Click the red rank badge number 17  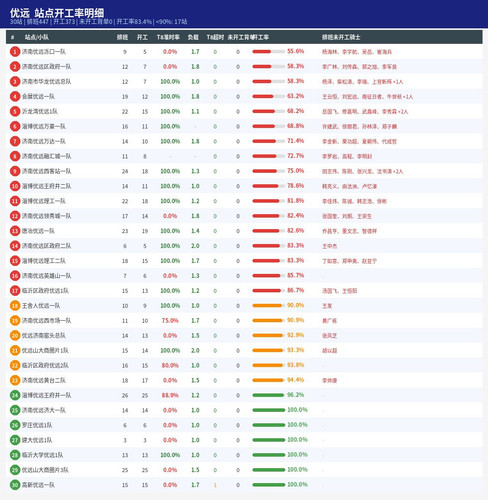pos(15,291)
